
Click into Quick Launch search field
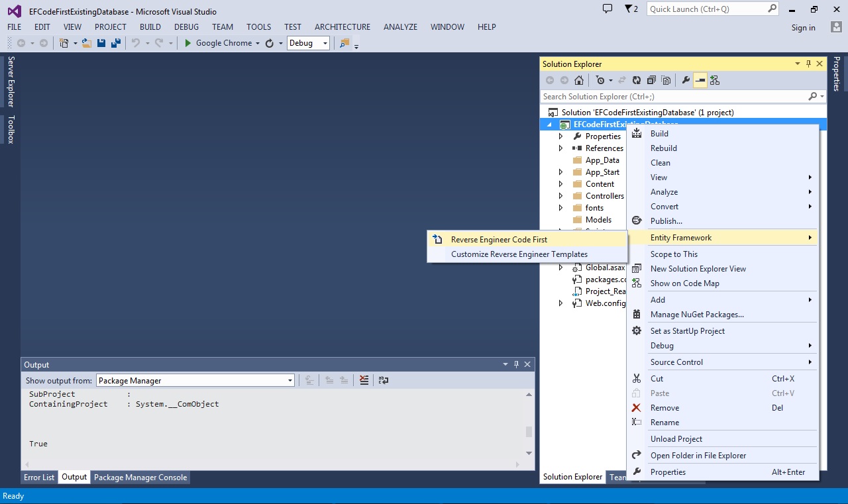tap(707, 9)
